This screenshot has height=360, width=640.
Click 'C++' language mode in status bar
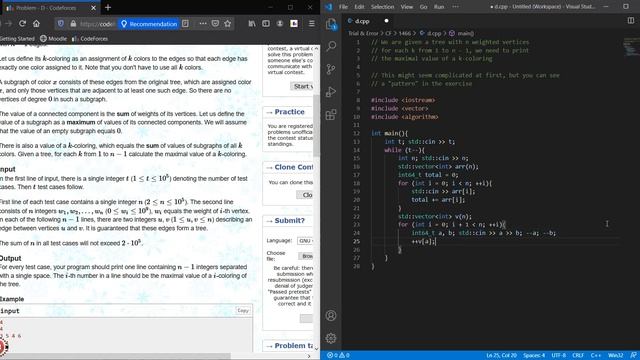596,355
